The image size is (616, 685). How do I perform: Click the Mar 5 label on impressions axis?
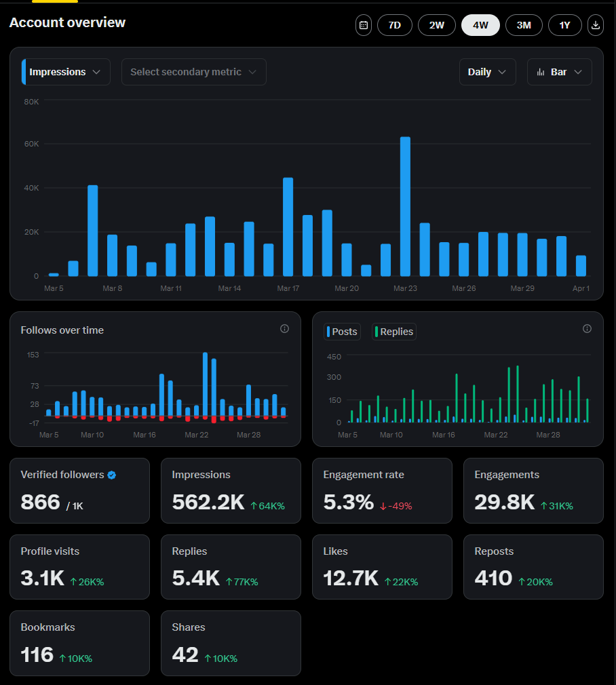click(x=54, y=288)
